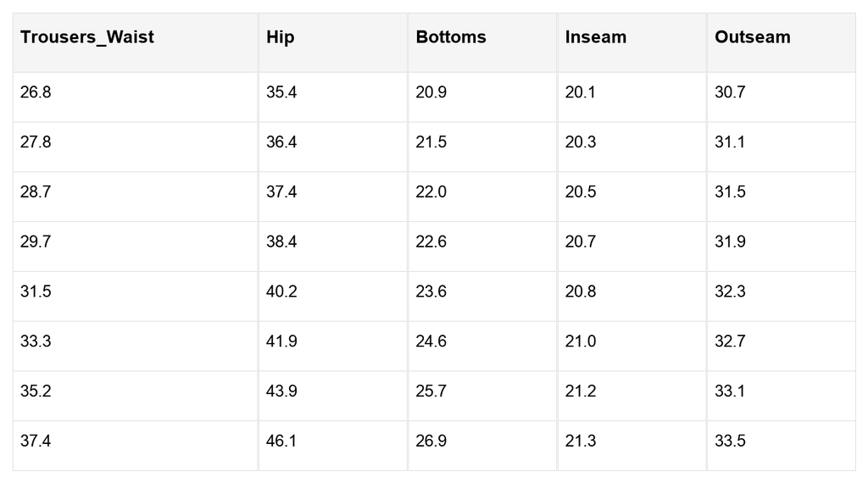Image resolution: width=868 pixels, height=483 pixels.
Task: Click the Outseam column header
Action: click(781, 42)
